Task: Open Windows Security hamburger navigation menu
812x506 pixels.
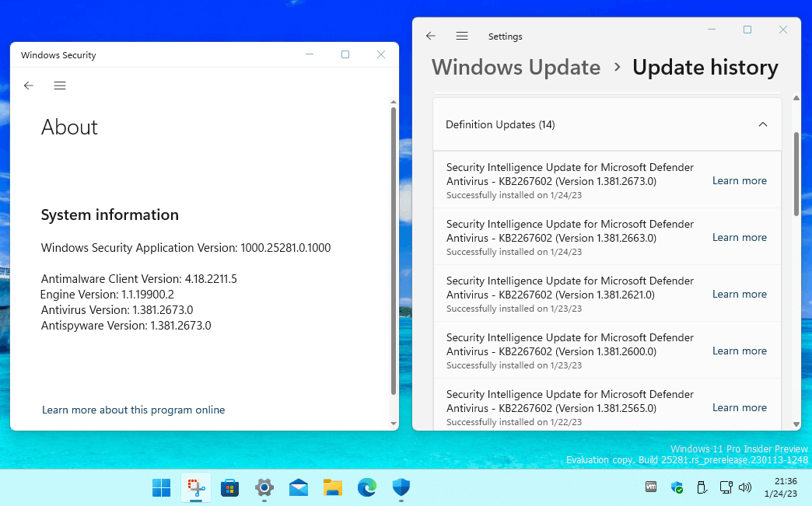Action: [x=60, y=85]
